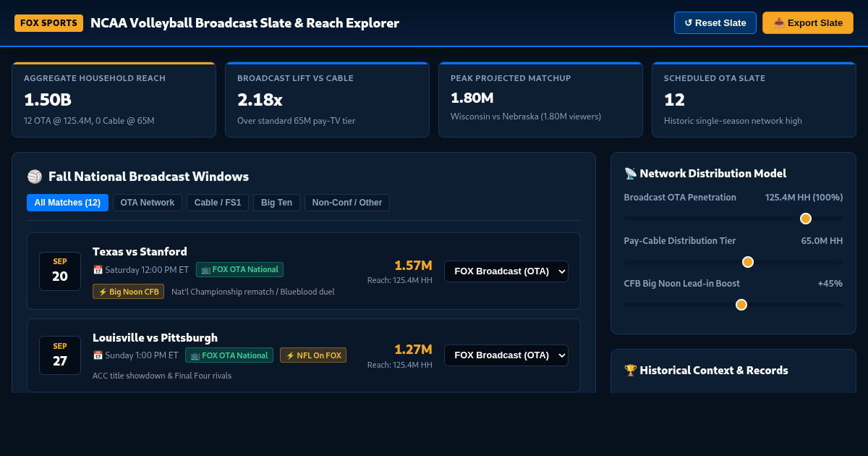This screenshot has width=868, height=456.
Task: Adjust the Pay-Cable Distribution Tier slider
Action: 733,262
